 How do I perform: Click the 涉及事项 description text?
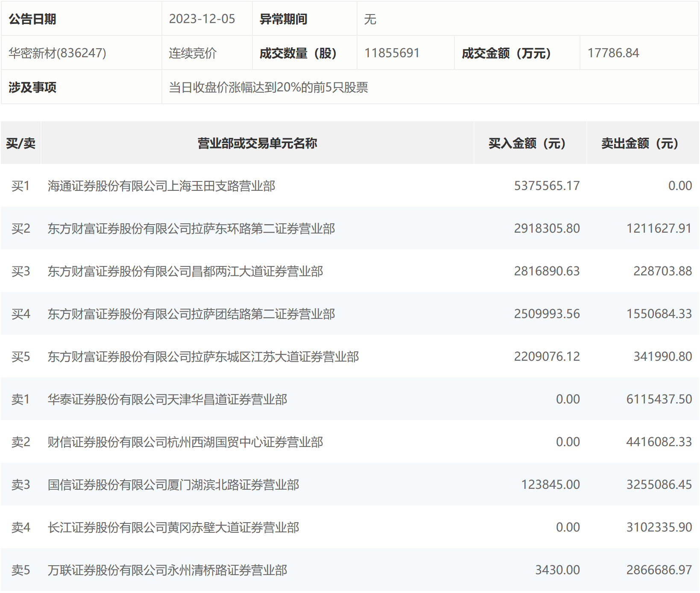click(x=269, y=87)
